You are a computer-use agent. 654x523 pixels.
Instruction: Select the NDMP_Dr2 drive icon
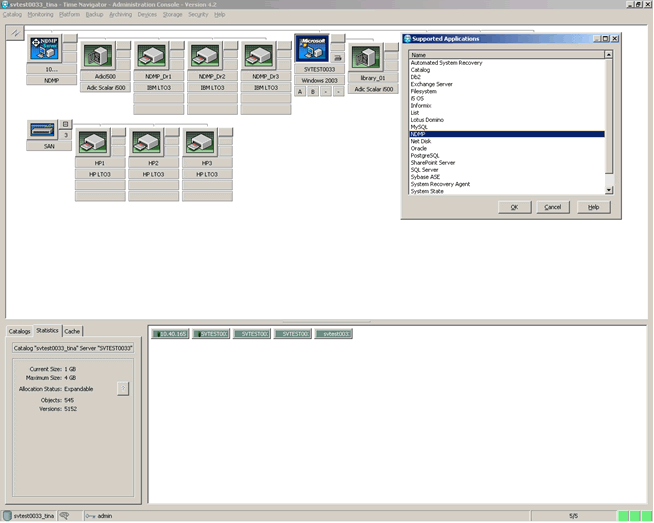tap(205, 56)
